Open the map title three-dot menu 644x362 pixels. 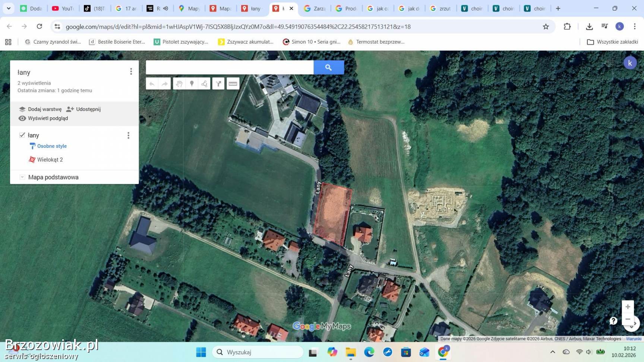[131, 72]
